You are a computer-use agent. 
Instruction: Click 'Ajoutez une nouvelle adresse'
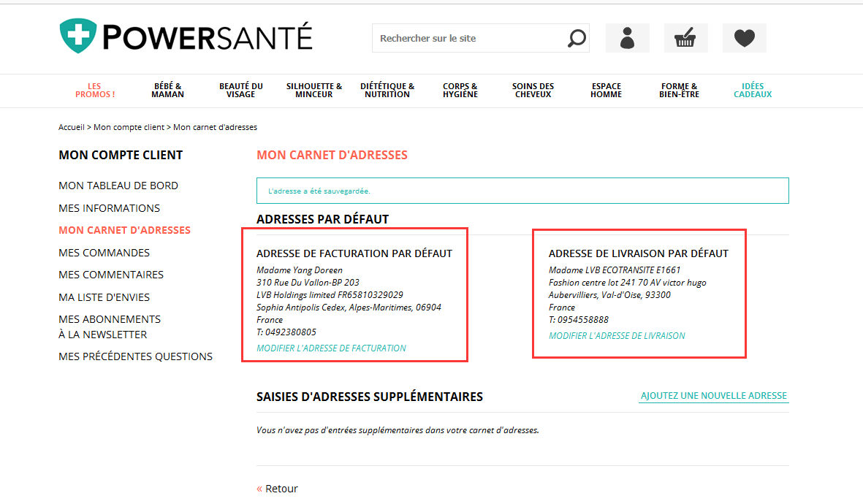point(714,396)
